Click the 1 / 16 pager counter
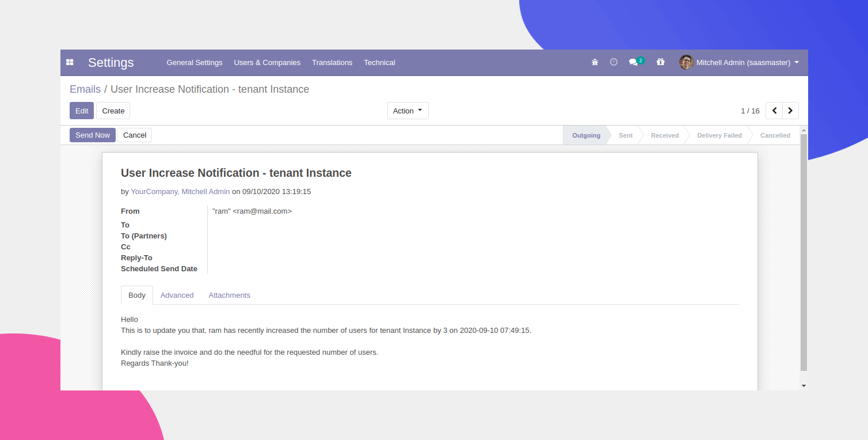Image resolution: width=868 pixels, height=440 pixels. click(x=750, y=111)
